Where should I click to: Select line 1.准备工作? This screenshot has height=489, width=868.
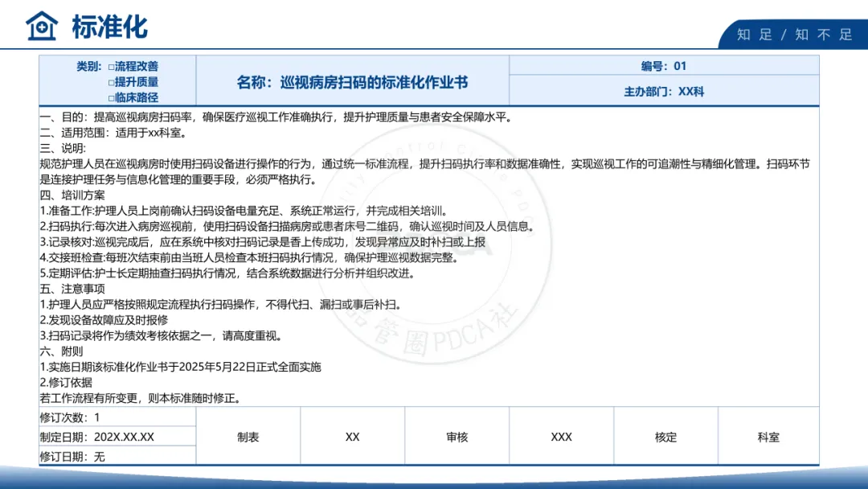(244, 211)
